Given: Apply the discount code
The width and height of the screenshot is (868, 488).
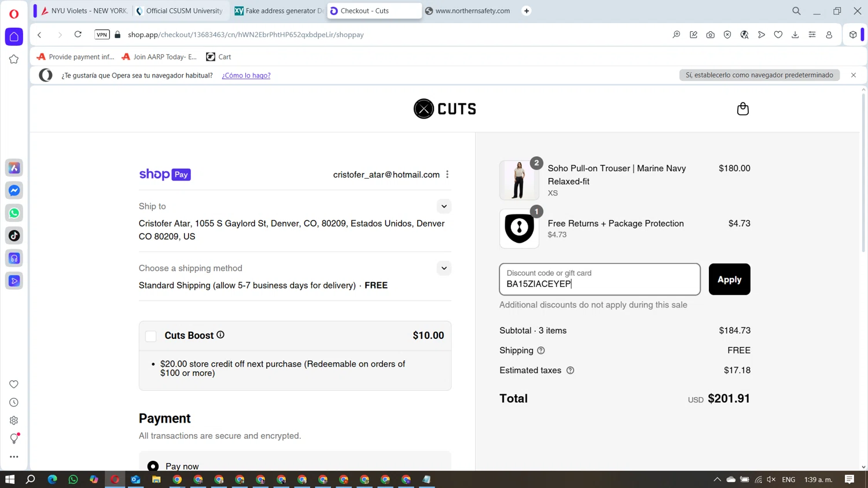Looking at the screenshot, I should [x=729, y=279].
